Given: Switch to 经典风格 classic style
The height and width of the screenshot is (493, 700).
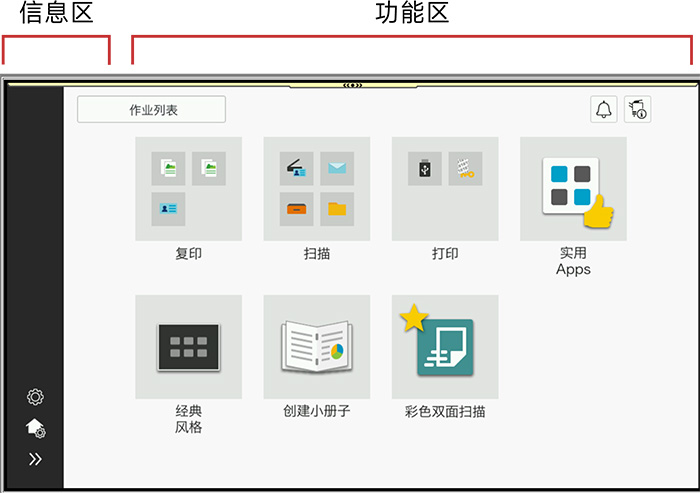Looking at the screenshot, I should (188, 347).
